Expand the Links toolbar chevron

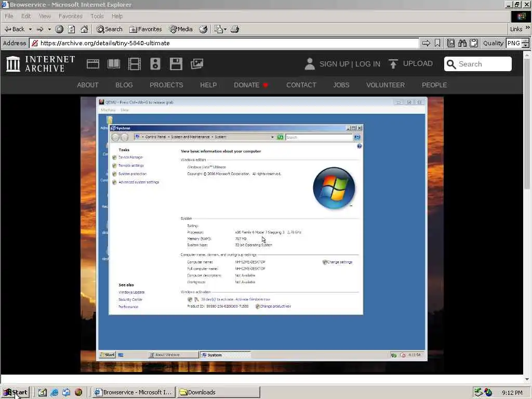(528, 28)
